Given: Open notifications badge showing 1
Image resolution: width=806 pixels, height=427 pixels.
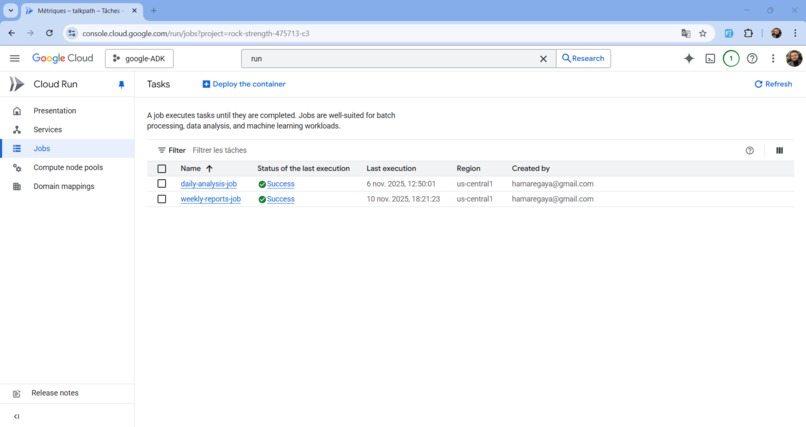Looking at the screenshot, I should point(731,59).
